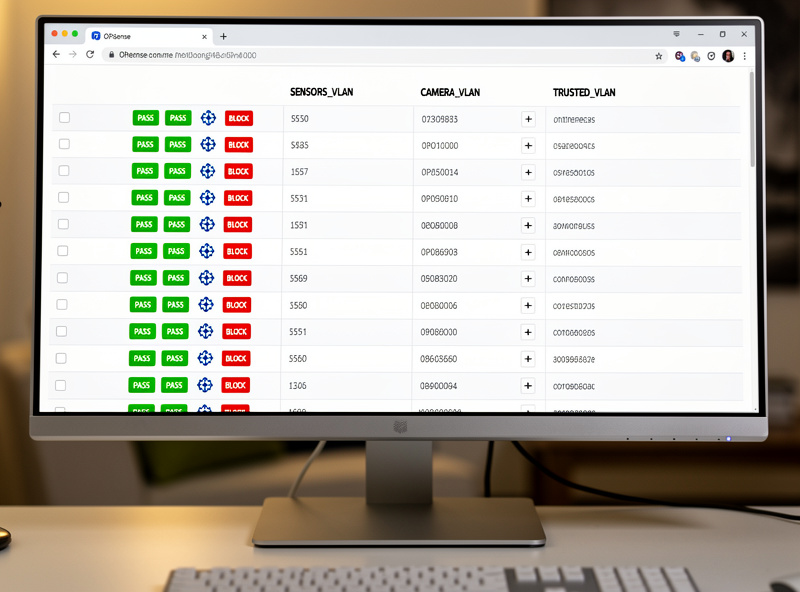Click the plus expander beside 08603660
Screen dimensions: 800x592
click(x=528, y=359)
